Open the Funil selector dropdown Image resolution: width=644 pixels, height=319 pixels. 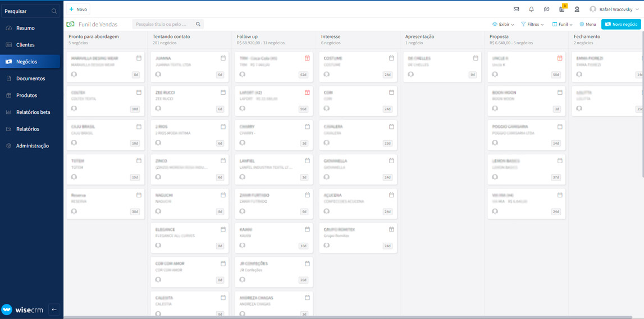pos(562,25)
